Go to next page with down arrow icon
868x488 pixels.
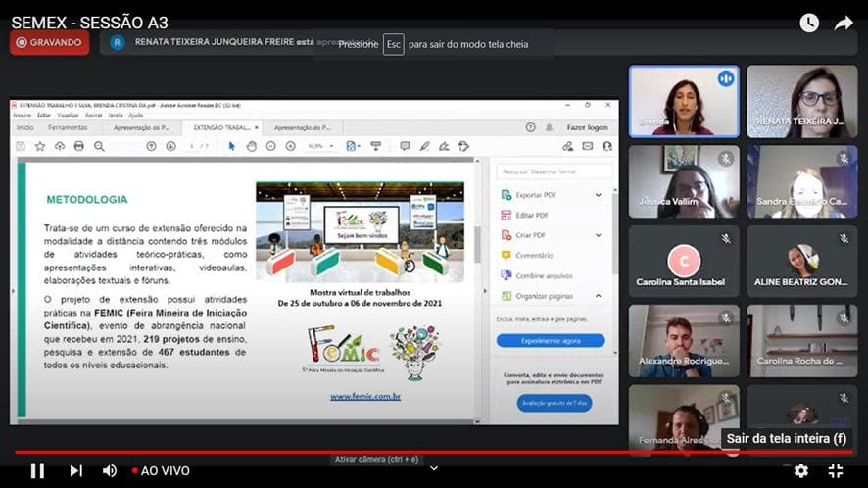point(171,146)
